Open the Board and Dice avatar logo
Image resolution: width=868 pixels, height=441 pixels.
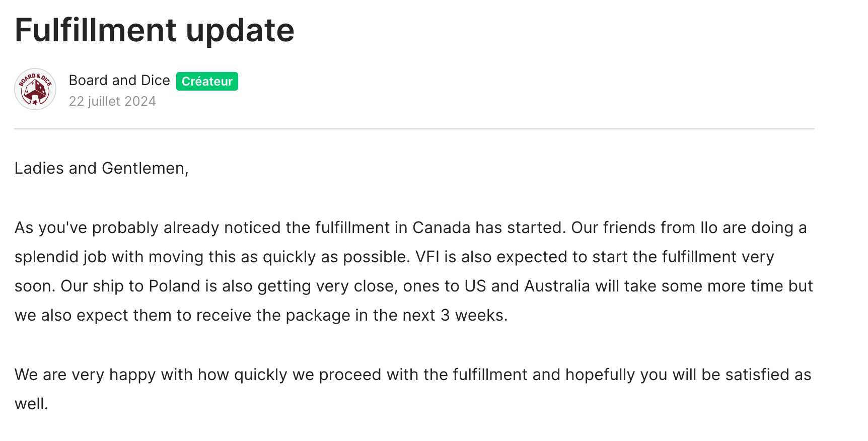[35, 89]
